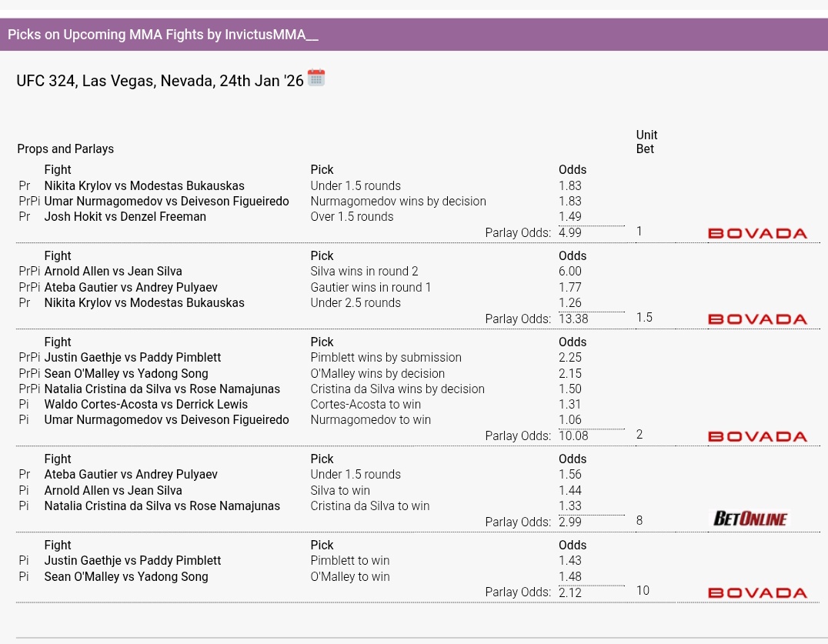Click the Picks on Upcoming MMA Fights header
The height and width of the screenshot is (644, 828).
coord(162,35)
